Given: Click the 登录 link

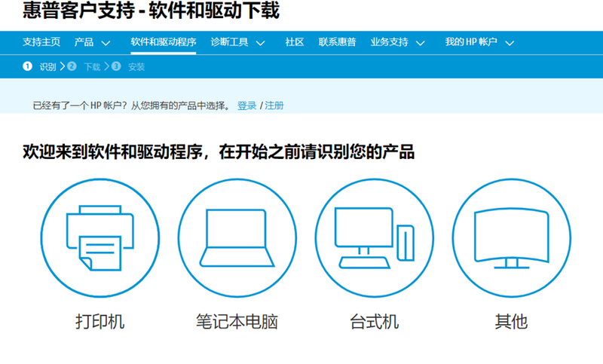Looking at the screenshot, I should (x=246, y=106).
